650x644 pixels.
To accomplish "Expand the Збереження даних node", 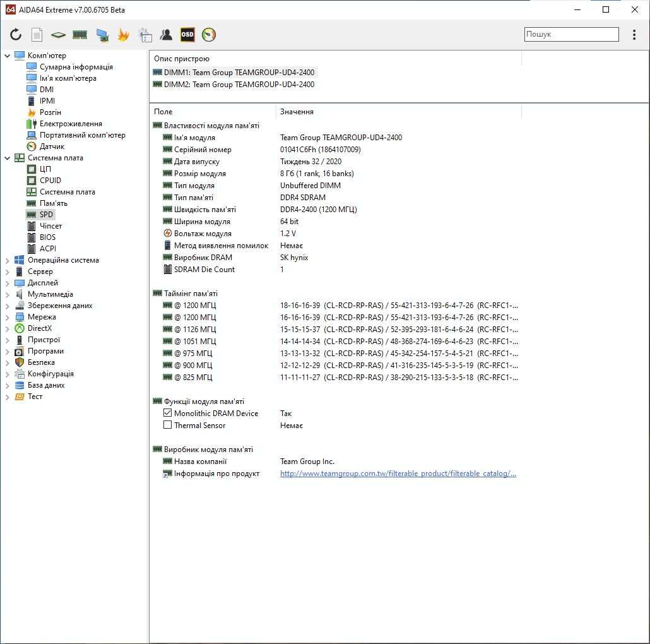I will pos(7,306).
